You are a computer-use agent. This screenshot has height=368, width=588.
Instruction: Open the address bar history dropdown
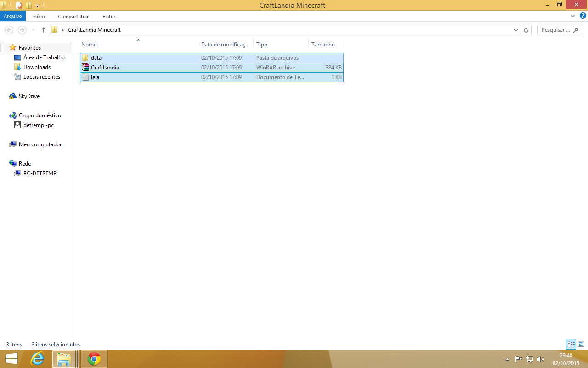coord(516,30)
